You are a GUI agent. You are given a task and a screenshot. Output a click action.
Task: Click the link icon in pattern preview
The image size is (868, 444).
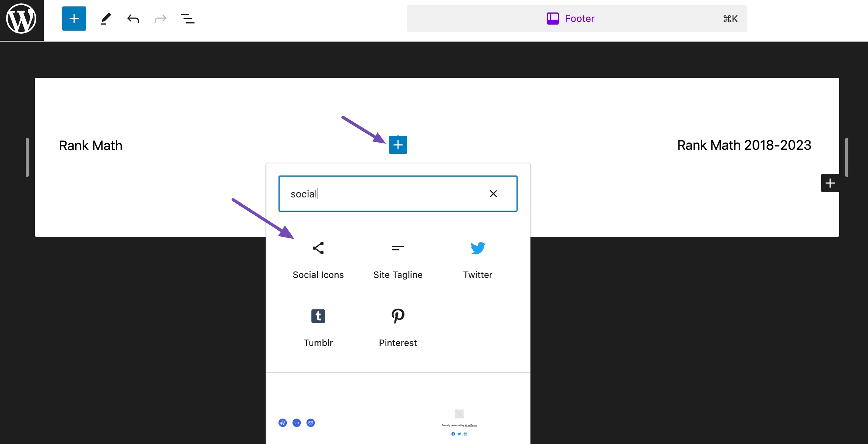point(297,423)
